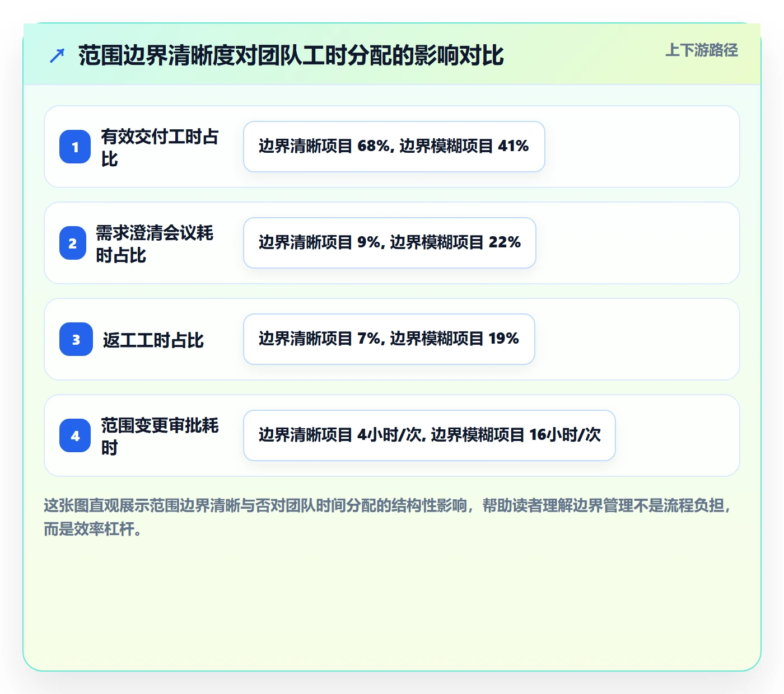Viewport: 784px width, 694px height.
Task: Click the value box 边界清晰项目 68%, 边界模糊项目 41%
Action: (394, 147)
